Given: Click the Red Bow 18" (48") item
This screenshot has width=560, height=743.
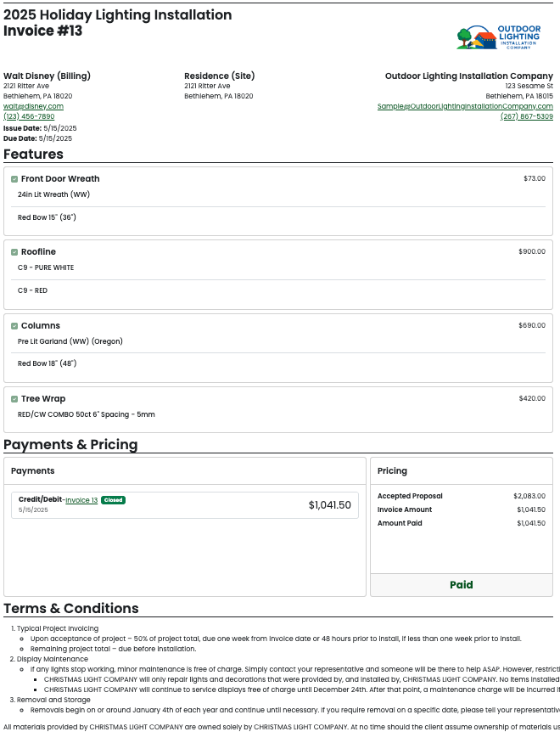Looking at the screenshot, I should 47,363.
